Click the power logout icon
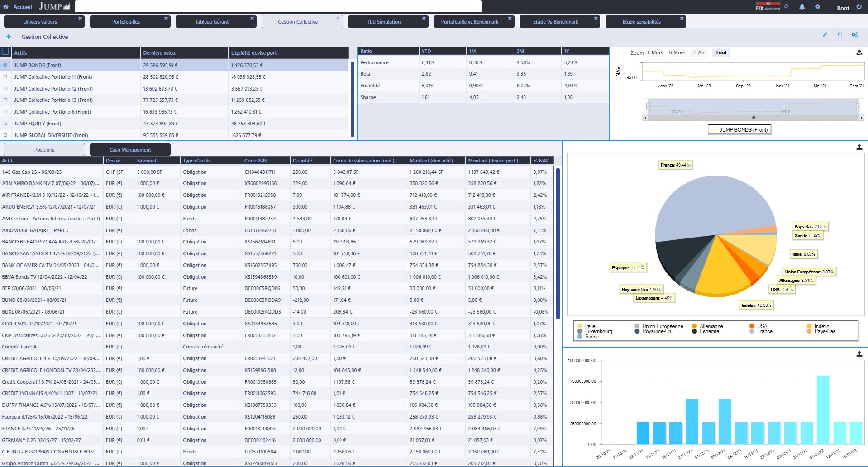Screen dimensions: 868x467 tap(859, 7)
